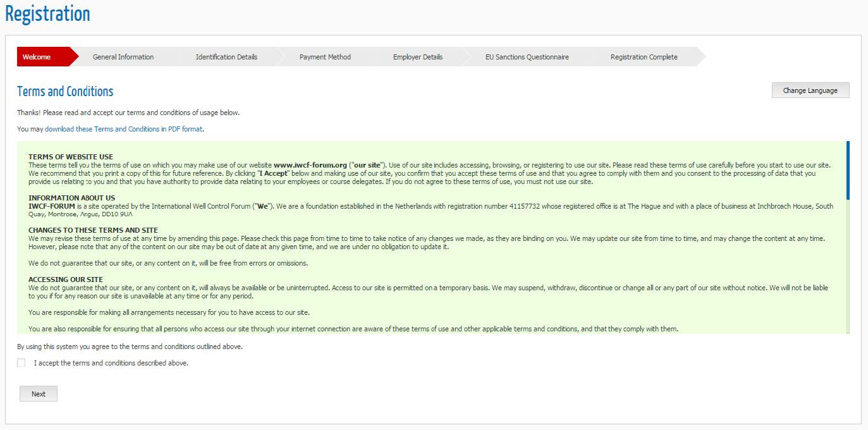Go to the General Information step
This screenshot has width=868, height=430.
click(123, 57)
